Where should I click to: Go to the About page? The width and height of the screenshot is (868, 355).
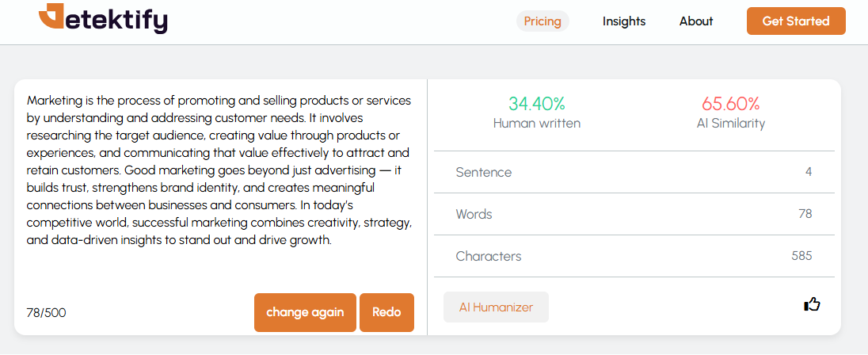[696, 21]
